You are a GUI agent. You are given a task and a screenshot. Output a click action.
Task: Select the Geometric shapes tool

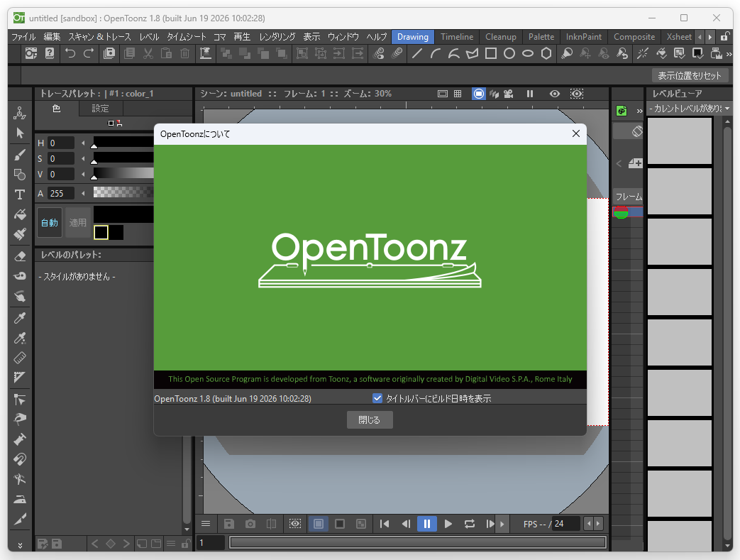tap(19, 174)
